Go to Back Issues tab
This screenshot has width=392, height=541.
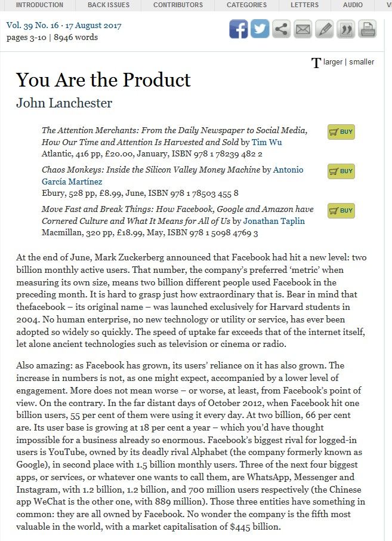[x=108, y=5]
